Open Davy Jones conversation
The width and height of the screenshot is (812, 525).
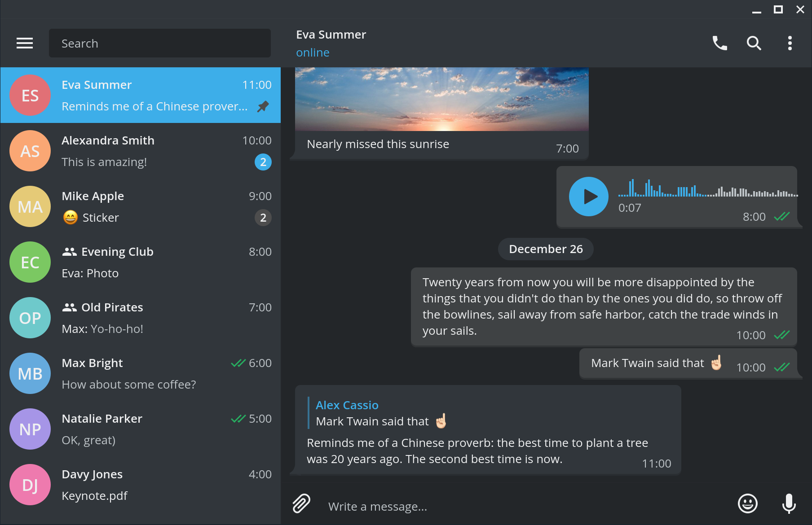tap(141, 485)
